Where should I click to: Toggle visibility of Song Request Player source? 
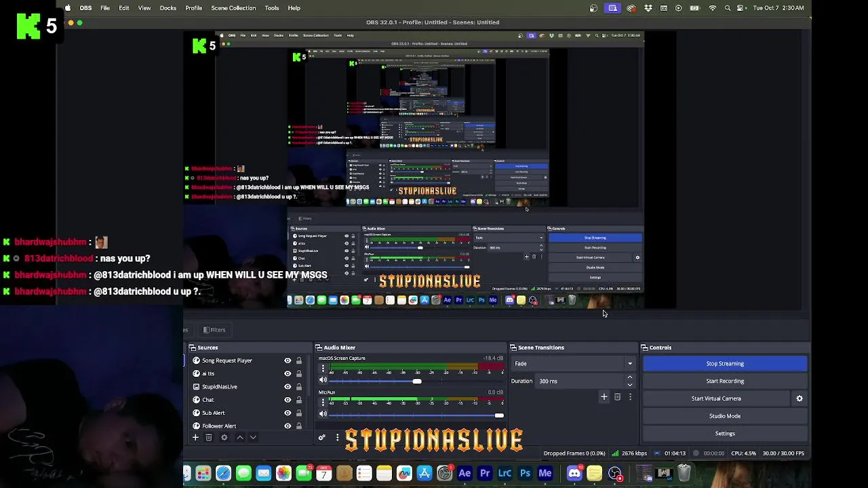288,361
